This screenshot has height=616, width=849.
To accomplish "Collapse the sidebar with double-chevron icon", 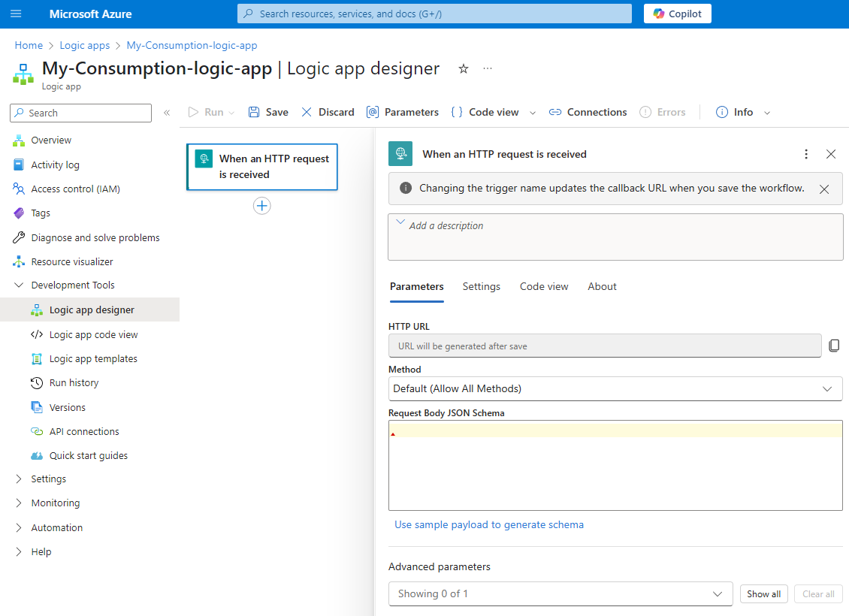I will click(167, 113).
